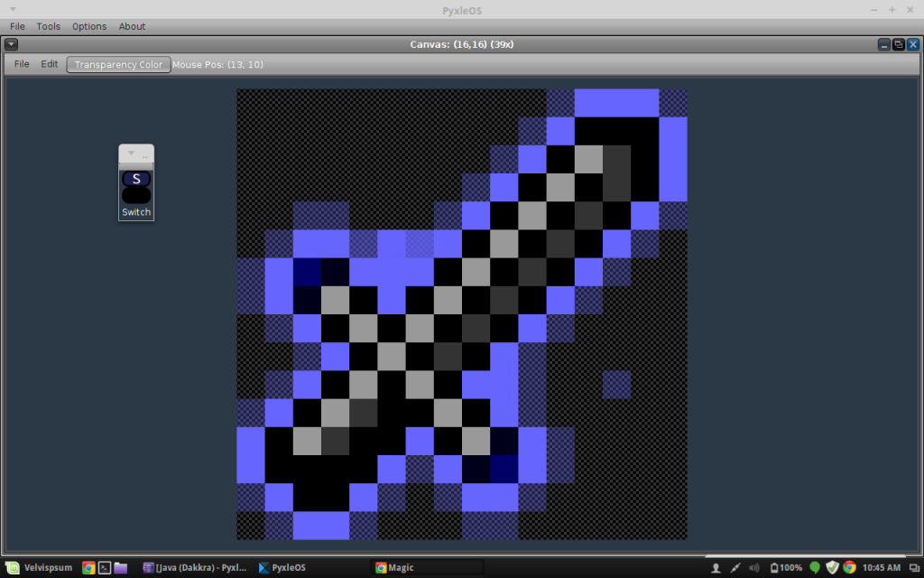The width and height of the screenshot is (924, 578).
Task: Open the arrow dropdown on the Canvas titlebar
Action: point(11,43)
